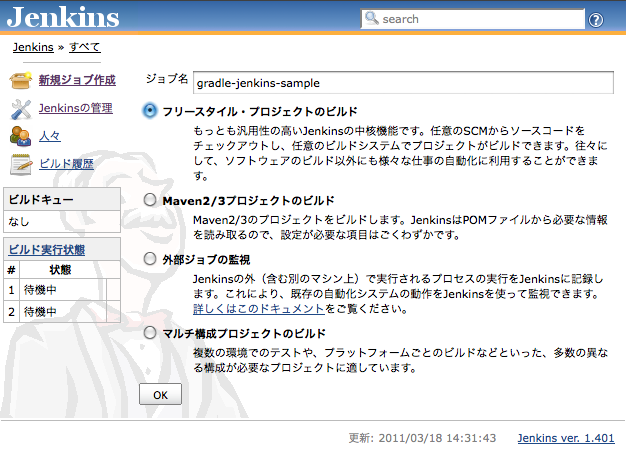Click the 人々 people icon
Image resolution: width=626 pixels, height=456 pixels.
click(20, 136)
